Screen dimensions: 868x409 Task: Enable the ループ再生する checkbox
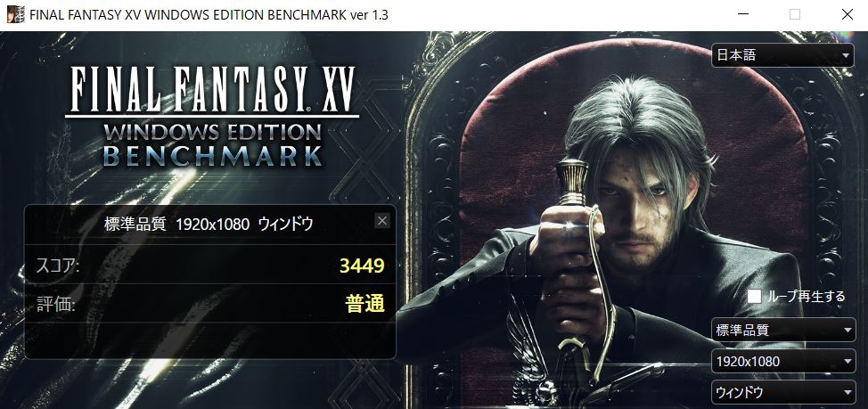(x=755, y=296)
